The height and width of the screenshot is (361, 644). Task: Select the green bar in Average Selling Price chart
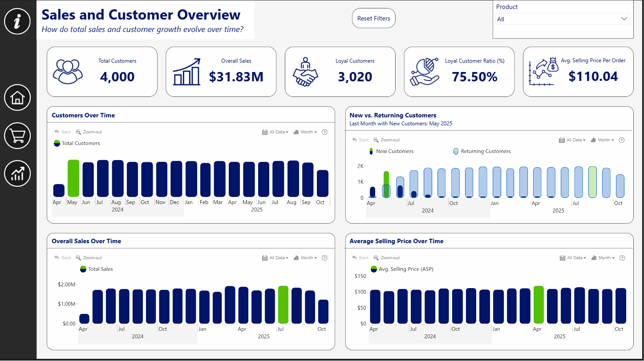pyautogui.click(x=539, y=305)
